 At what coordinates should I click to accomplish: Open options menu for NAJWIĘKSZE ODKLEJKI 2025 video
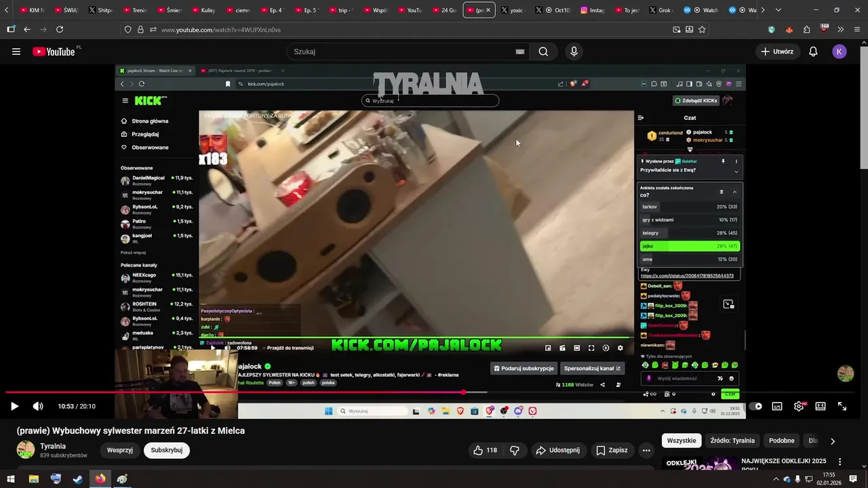(x=840, y=462)
